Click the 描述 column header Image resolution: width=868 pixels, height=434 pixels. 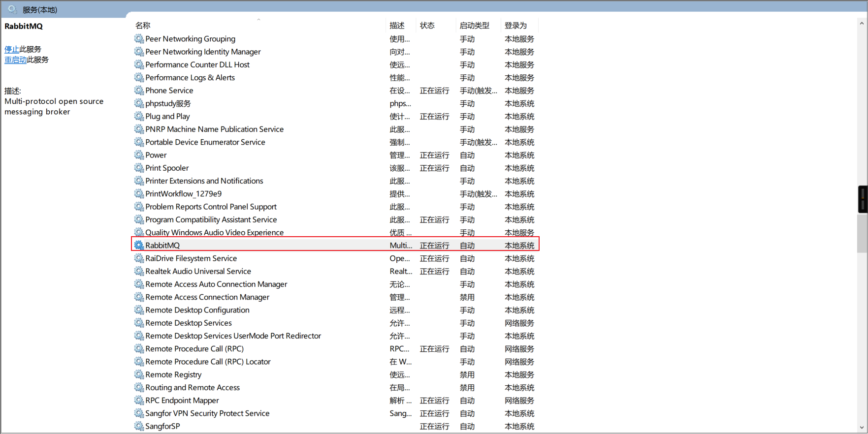click(x=397, y=26)
